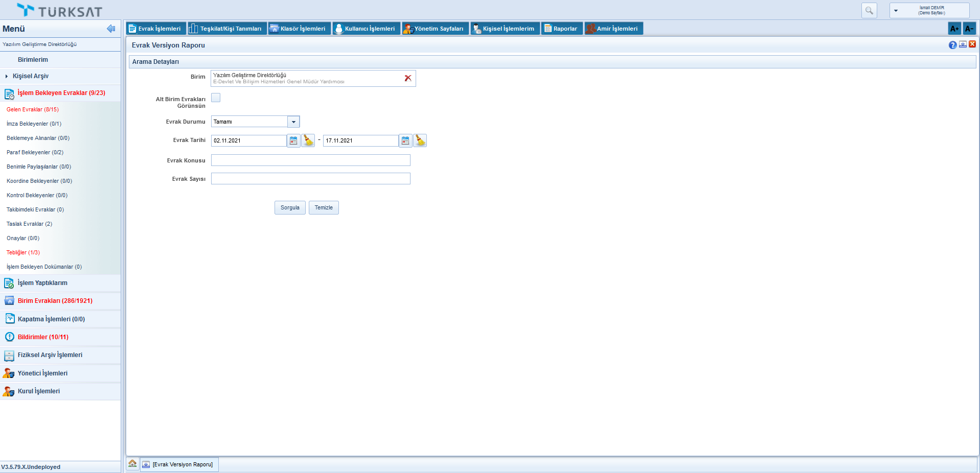Image resolution: width=980 pixels, height=473 pixels.
Task: Open calendar for start Evrak Tarihi
Action: point(293,140)
